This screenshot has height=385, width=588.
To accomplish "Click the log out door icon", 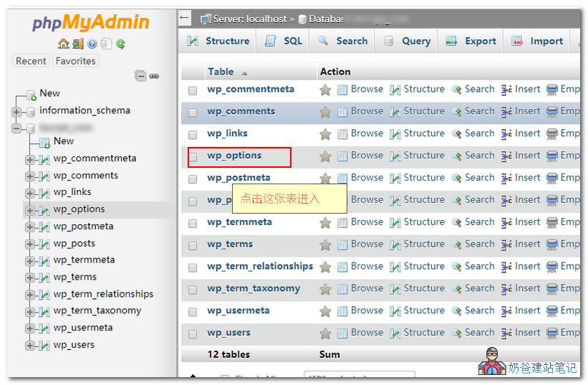I will tap(77, 44).
